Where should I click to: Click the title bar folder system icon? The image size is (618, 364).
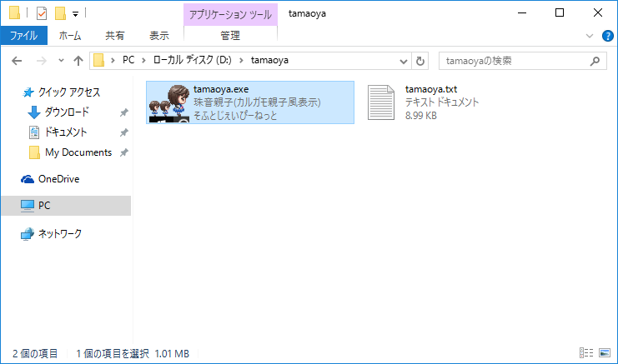[x=14, y=13]
